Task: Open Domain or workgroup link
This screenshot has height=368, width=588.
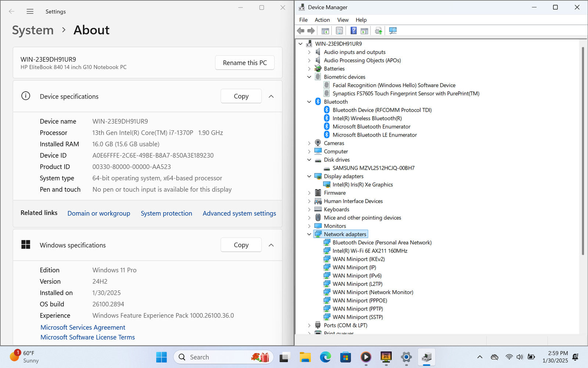Action: click(99, 213)
